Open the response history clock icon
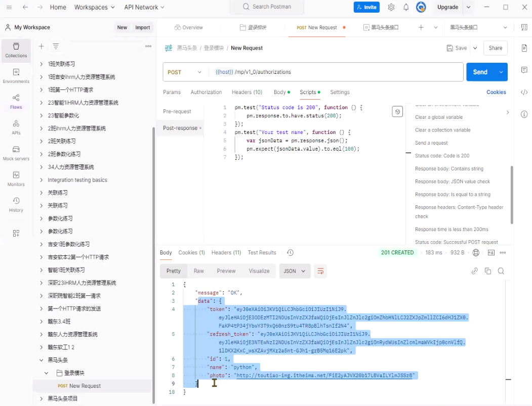532x406 pixels. (290, 252)
